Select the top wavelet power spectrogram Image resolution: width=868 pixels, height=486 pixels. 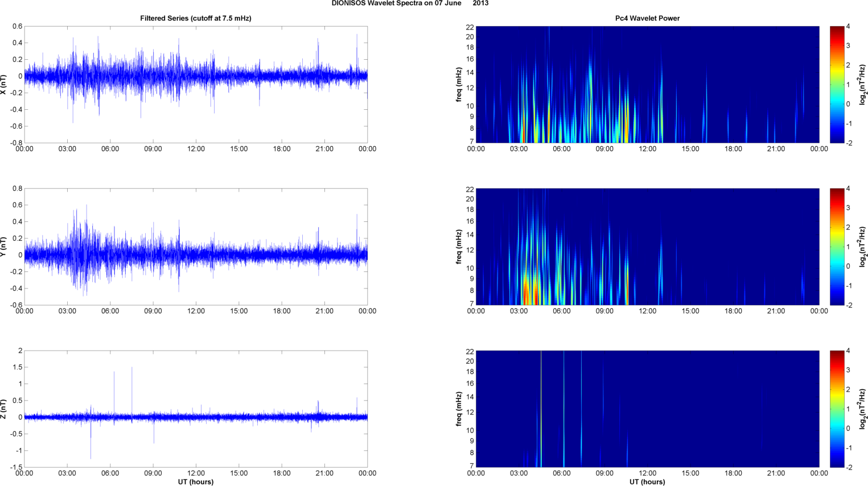[x=647, y=84]
